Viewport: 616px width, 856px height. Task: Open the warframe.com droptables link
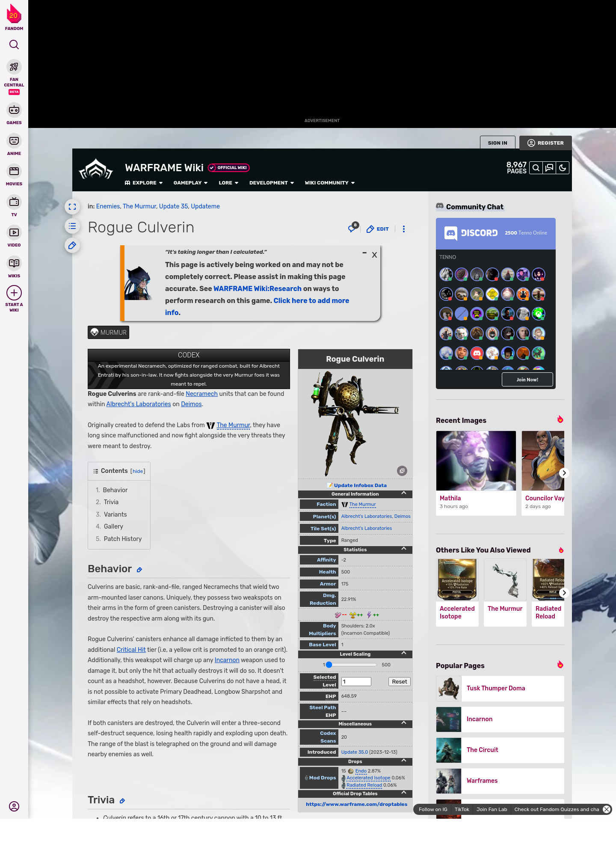356,804
